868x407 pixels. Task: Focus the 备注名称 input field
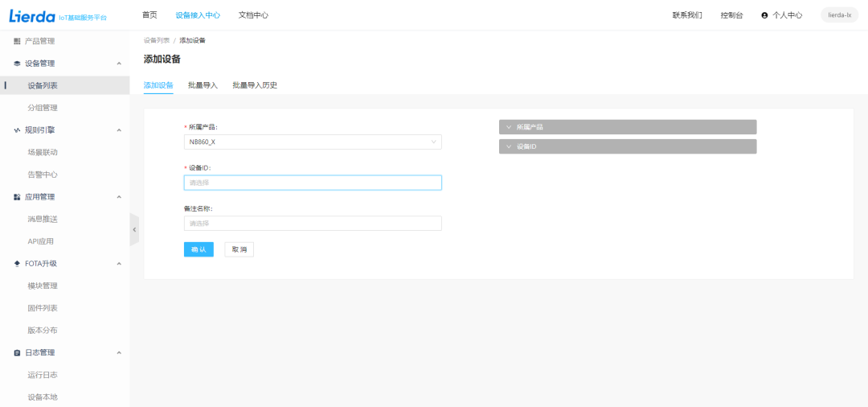click(x=313, y=223)
